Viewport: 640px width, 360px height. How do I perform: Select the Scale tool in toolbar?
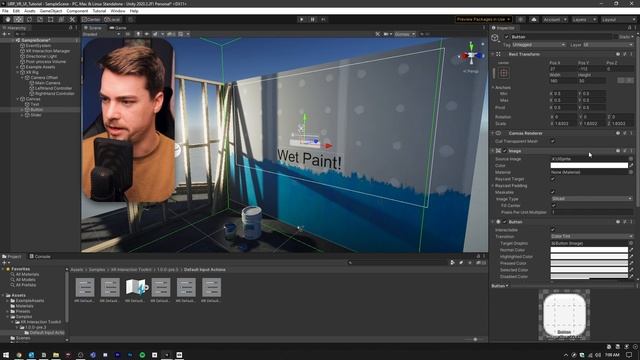40,19
